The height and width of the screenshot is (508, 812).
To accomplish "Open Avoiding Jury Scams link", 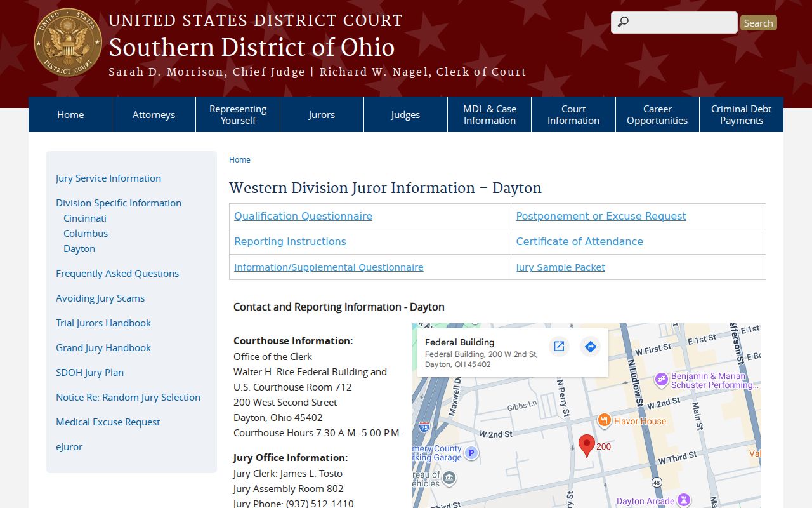I will [100, 298].
